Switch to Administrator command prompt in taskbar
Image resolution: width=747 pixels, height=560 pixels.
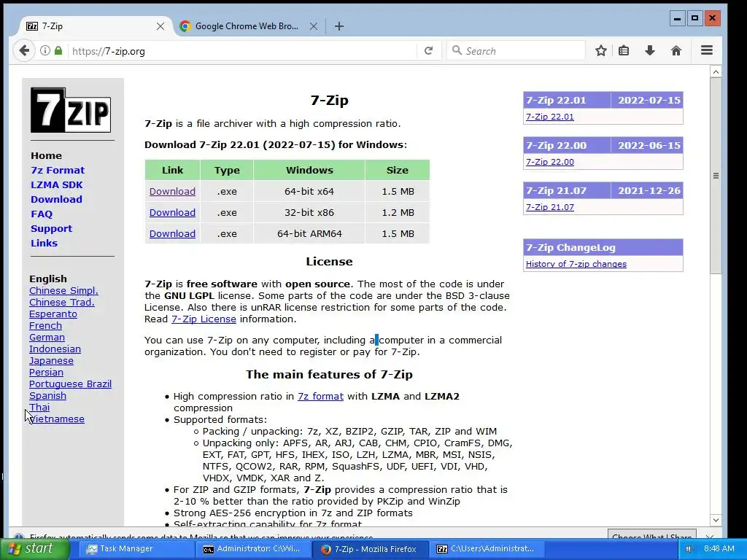252,549
